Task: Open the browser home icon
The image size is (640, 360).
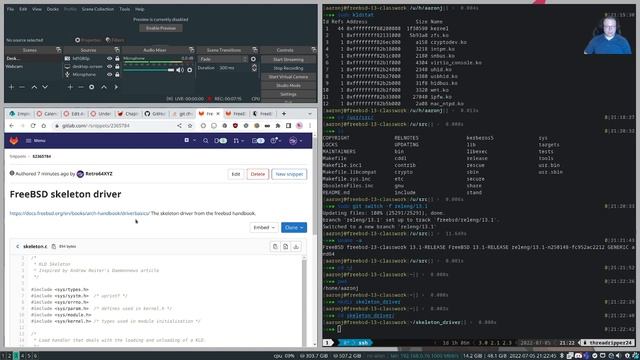Action: [x=44, y=126]
